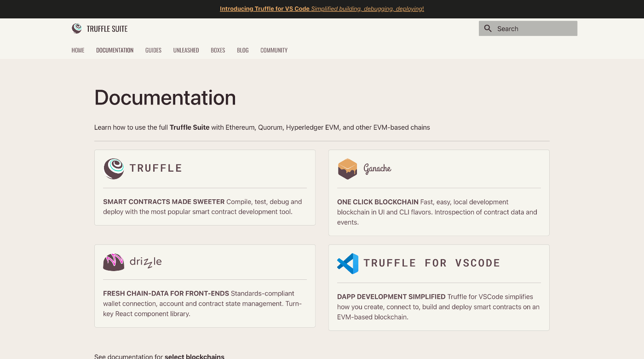Click the search magnifier icon
644x359 pixels.
488,29
